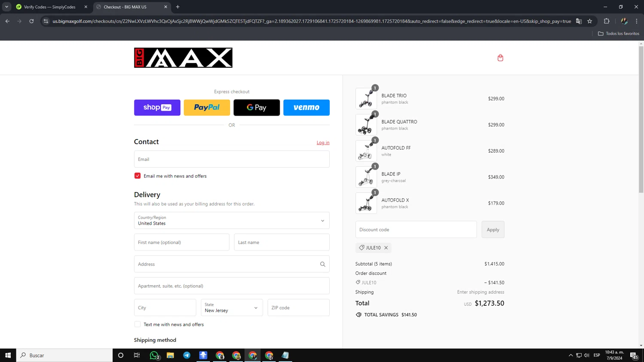Bookmark this page with the star icon
Image resolution: width=644 pixels, height=362 pixels.
point(590,21)
